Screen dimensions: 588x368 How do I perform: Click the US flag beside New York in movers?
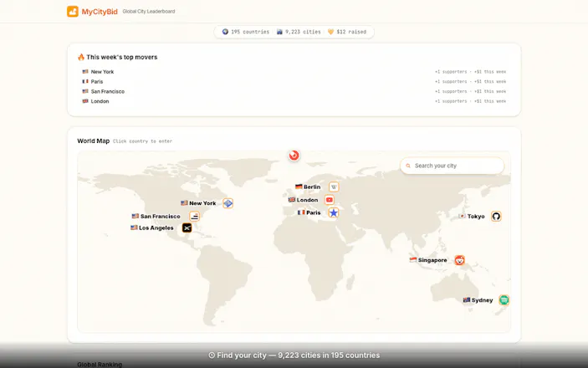point(85,71)
